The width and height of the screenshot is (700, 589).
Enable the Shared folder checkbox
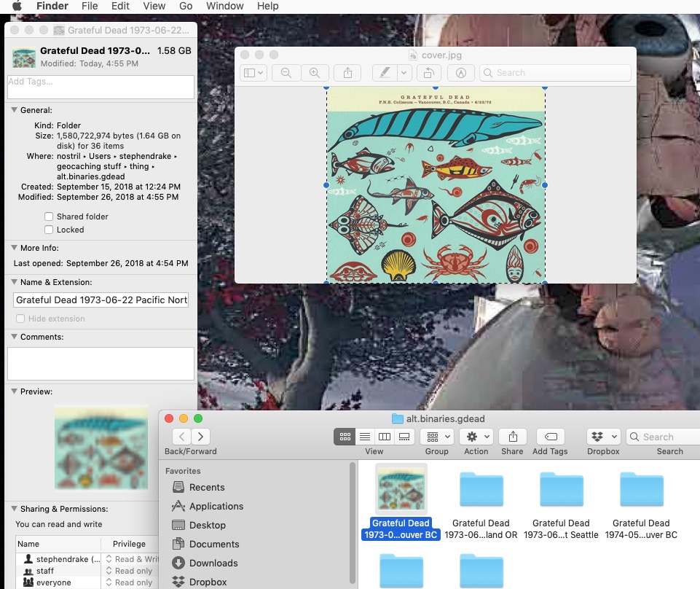(x=49, y=217)
